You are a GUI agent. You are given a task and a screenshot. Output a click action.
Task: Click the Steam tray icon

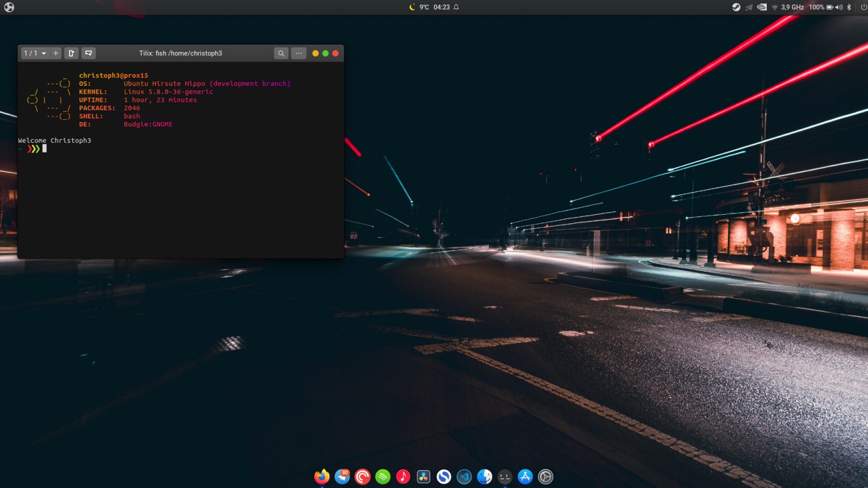point(736,7)
